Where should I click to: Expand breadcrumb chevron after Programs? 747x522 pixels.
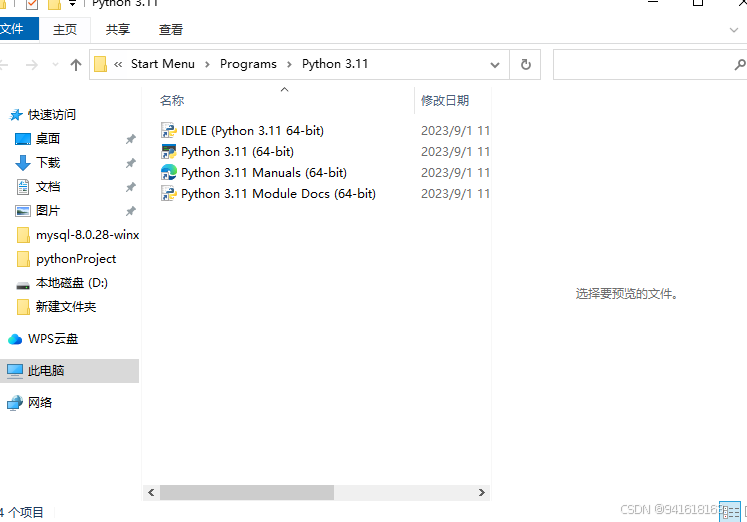pos(289,64)
